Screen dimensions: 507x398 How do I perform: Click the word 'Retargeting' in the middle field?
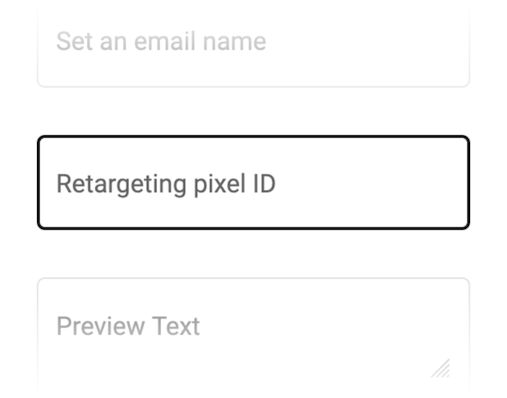point(121,185)
